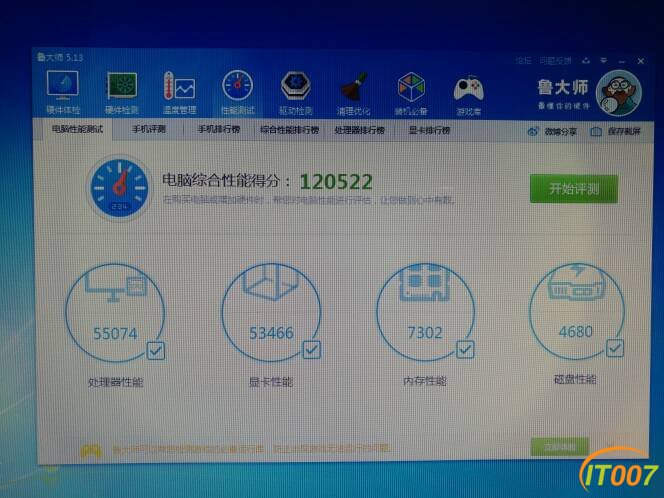Click the disk performance circle 4680

point(577,311)
